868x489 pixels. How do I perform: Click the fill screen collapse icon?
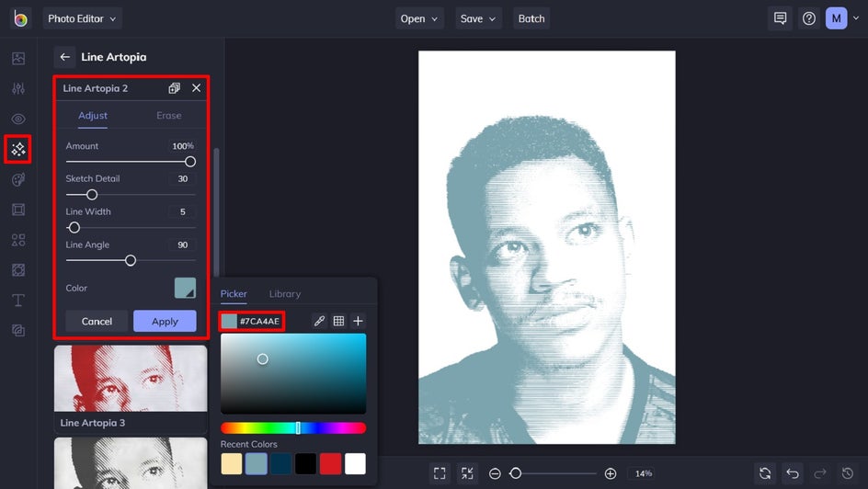tap(467, 473)
